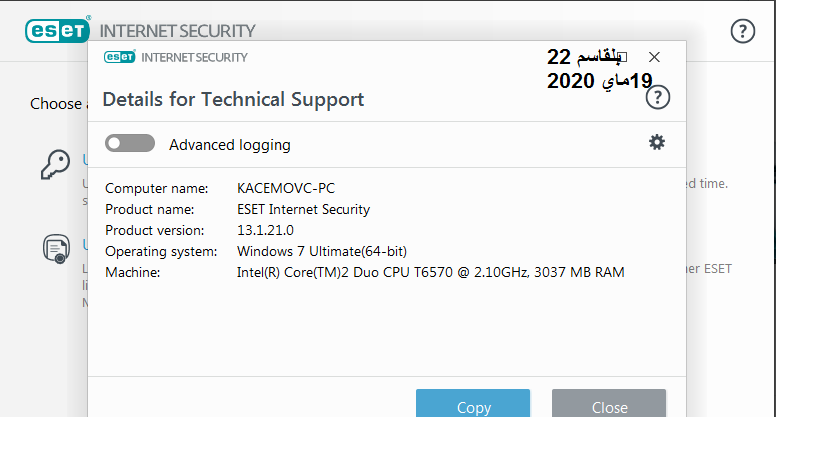Select the computer name KACEMOVC-PC
The width and height of the screenshot is (819, 460).
pos(286,188)
